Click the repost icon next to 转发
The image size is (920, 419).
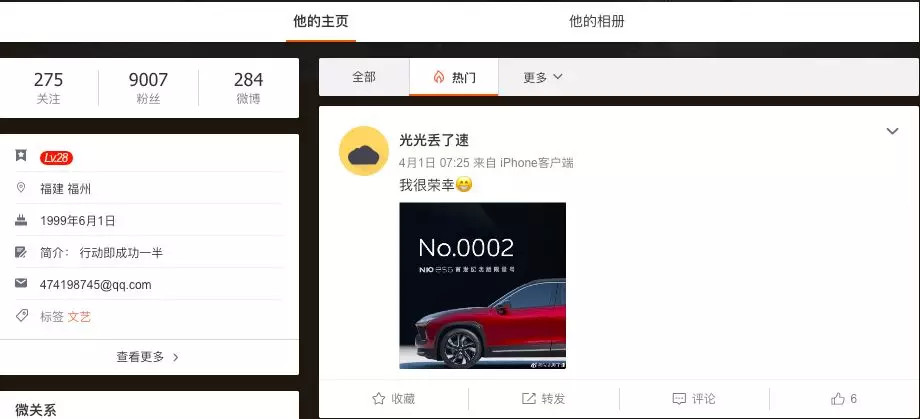529,399
